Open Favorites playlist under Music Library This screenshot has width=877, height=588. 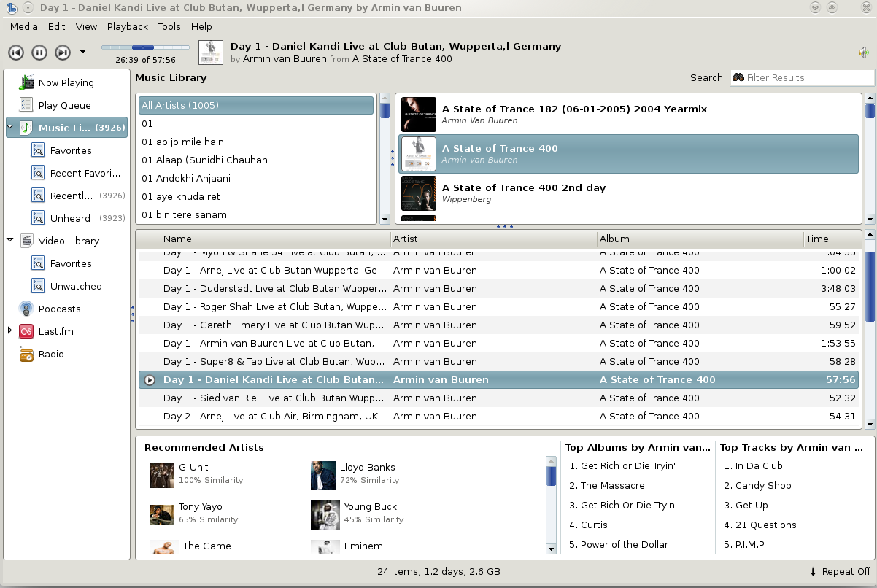click(71, 150)
